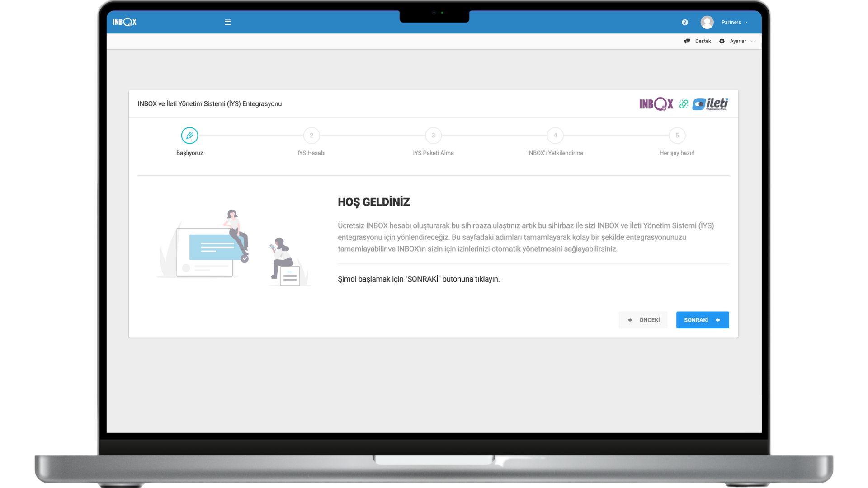Click the green link chain icon
Image resolution: width=868 pixels, height=488 pixels.
click(684, 104)
